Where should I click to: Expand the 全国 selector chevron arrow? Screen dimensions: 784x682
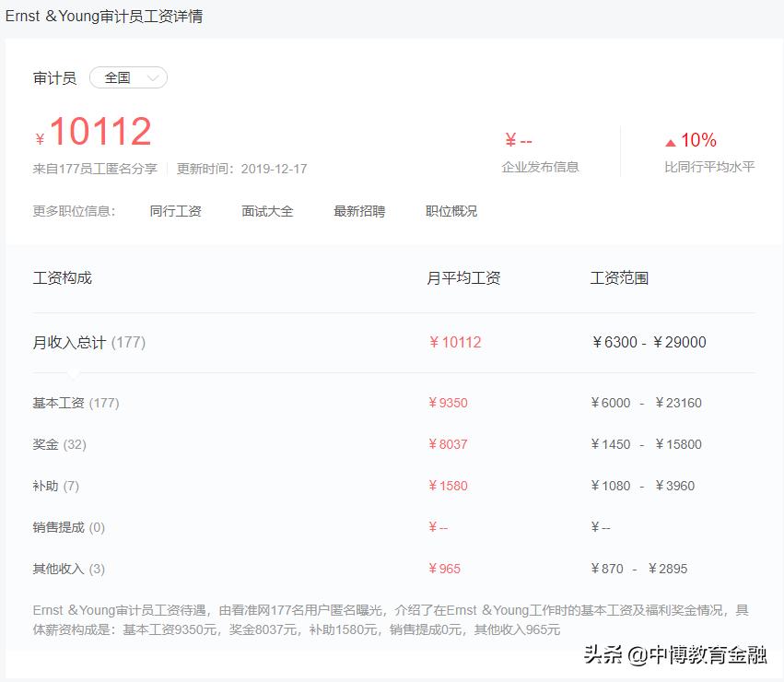tap(152, 78)
